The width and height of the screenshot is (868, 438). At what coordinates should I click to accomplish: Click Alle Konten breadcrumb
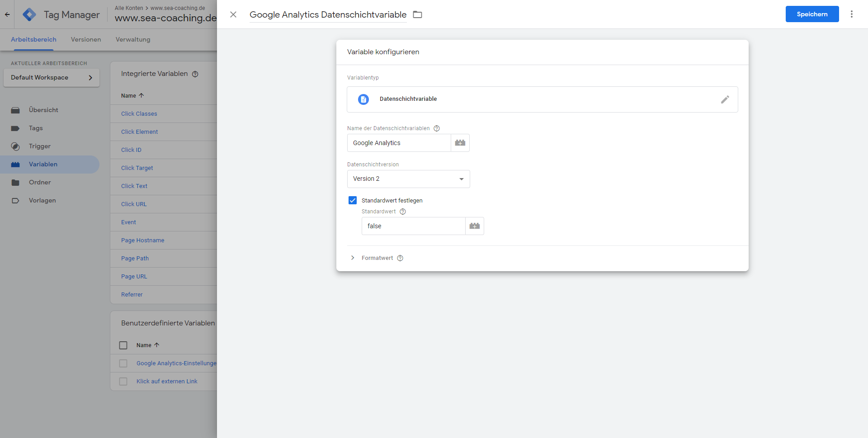[x=129, y=8]
